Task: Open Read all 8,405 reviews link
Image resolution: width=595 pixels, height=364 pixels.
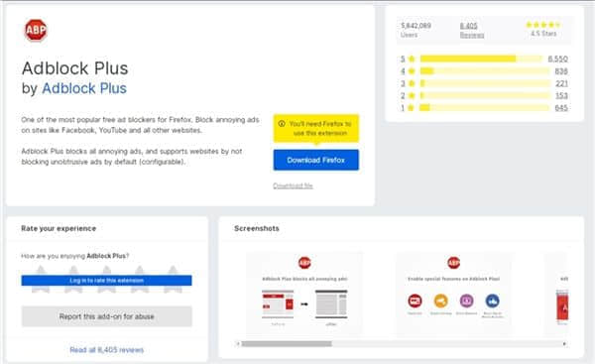Action: [x=107, y=350]
